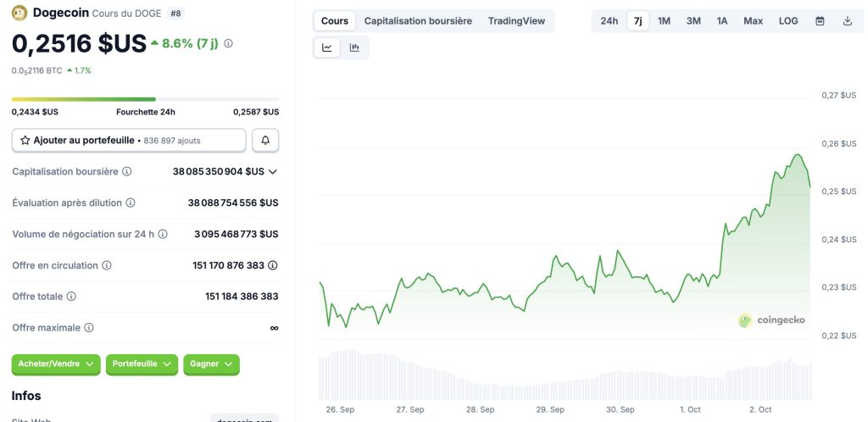
Task: Switch to candlestick chart icon
Action: [354, 47]
